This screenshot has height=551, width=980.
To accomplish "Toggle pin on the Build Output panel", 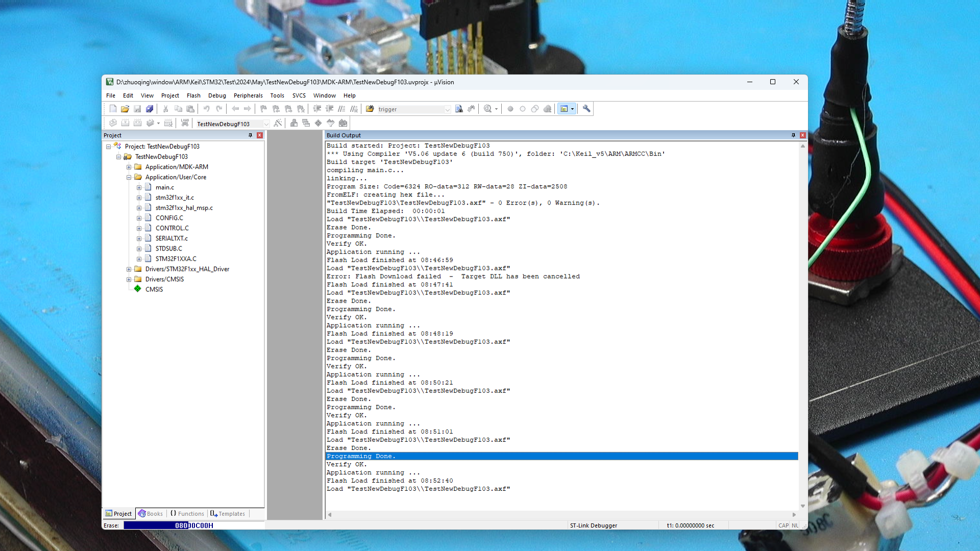I will [793, 135].
